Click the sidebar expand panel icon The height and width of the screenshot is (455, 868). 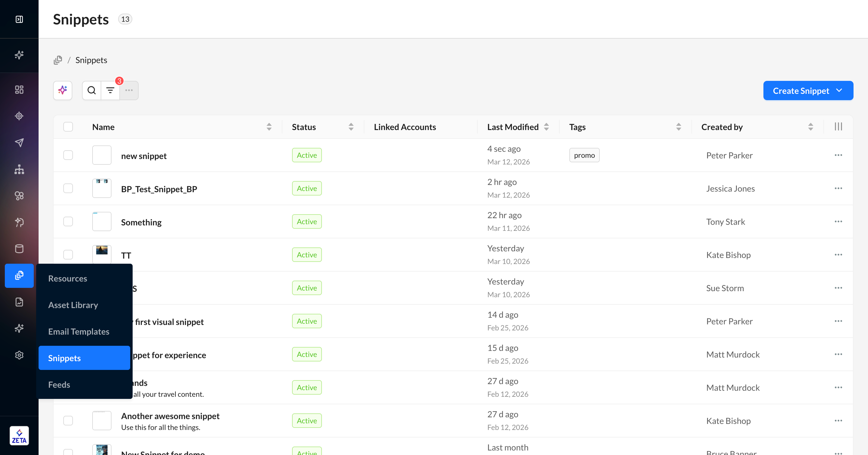[19, 19]
